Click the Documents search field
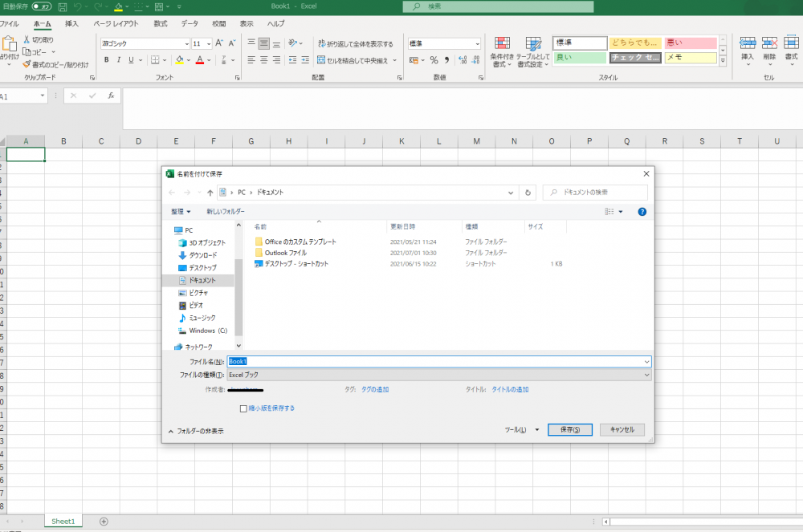 tap(595, 193)
